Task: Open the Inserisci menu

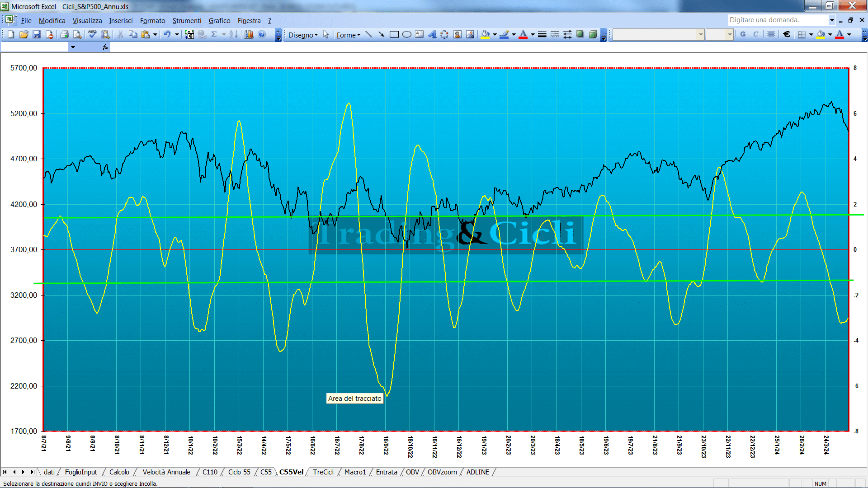Action: click(121, 21)
